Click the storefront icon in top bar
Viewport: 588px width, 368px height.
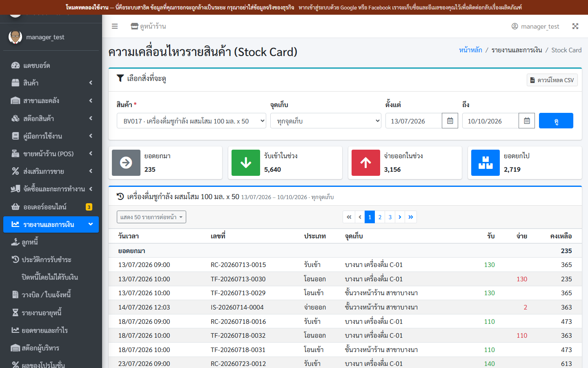pyautogui.click(x=134, y=26)
